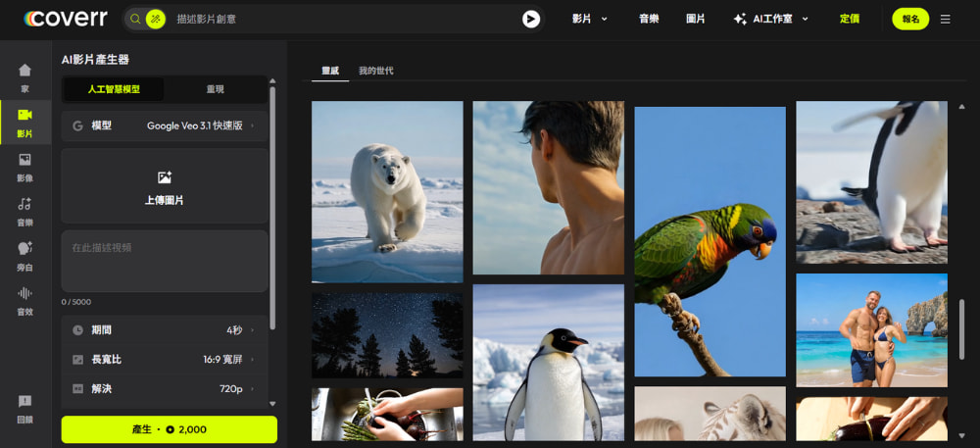Open the 期間 duration 4秒 dropdown
Viewport: 980px width, 448px height.
165,330
